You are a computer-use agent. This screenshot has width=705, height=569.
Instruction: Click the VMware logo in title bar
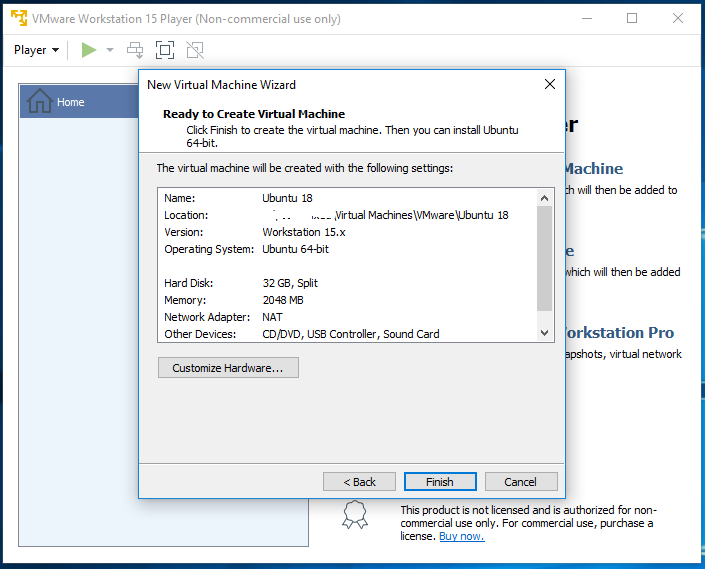(18, 18)
